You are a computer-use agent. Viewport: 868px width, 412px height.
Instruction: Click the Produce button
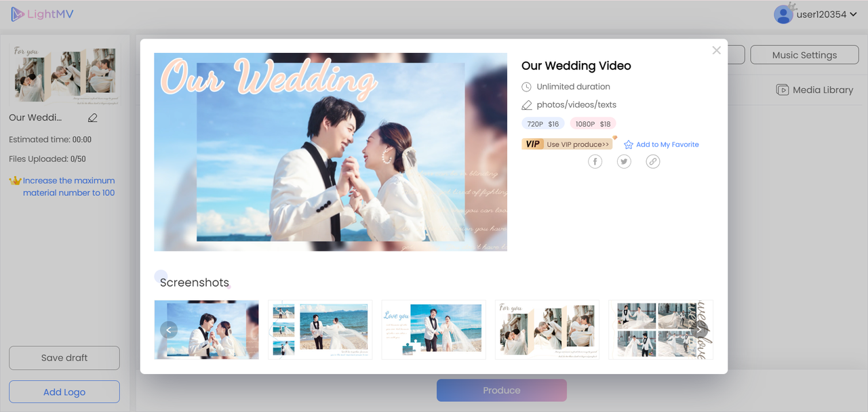click(x=502, y=390)
